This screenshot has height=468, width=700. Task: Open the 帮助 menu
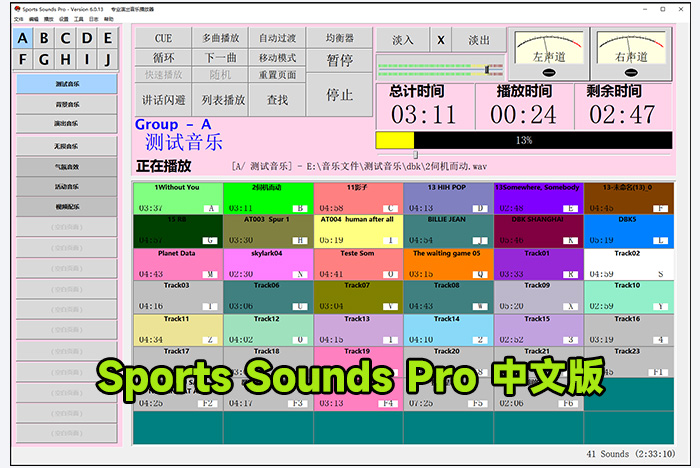tap(108, 19)
